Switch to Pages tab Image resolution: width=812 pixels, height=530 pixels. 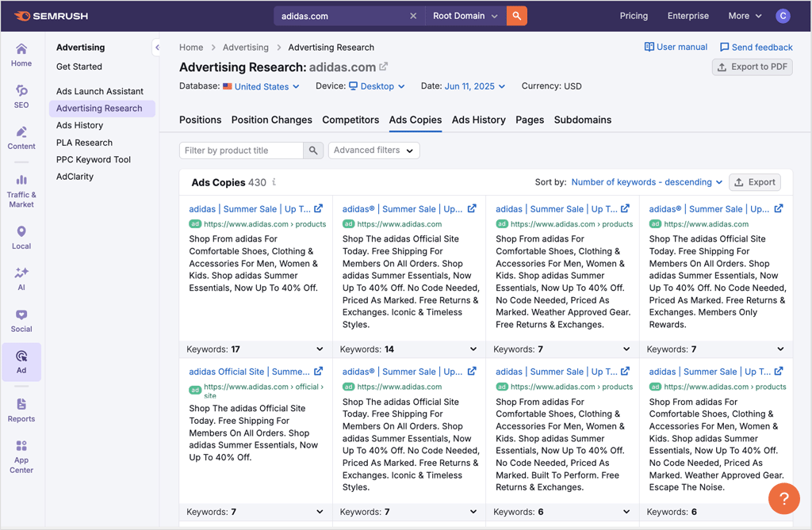tap(530, 120)
